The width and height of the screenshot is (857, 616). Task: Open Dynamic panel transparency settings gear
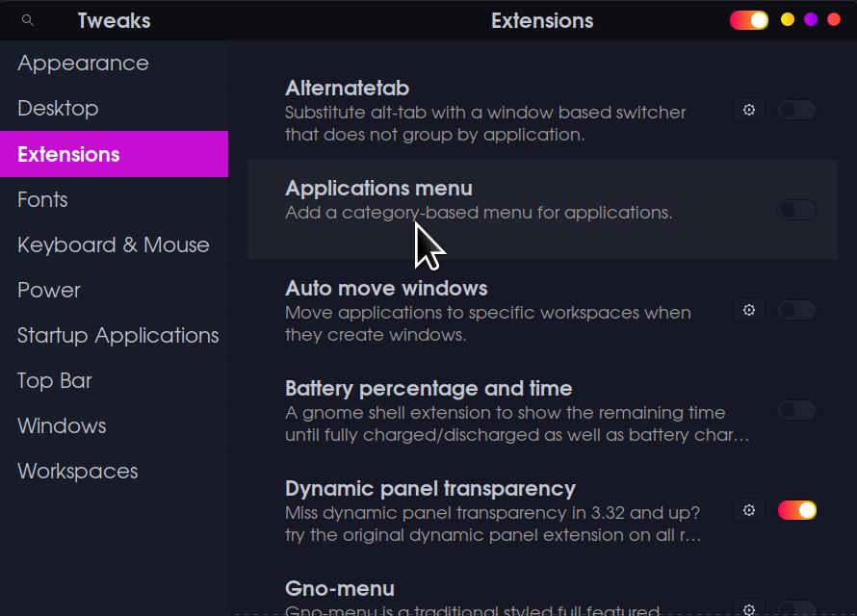tap(749, 510)
